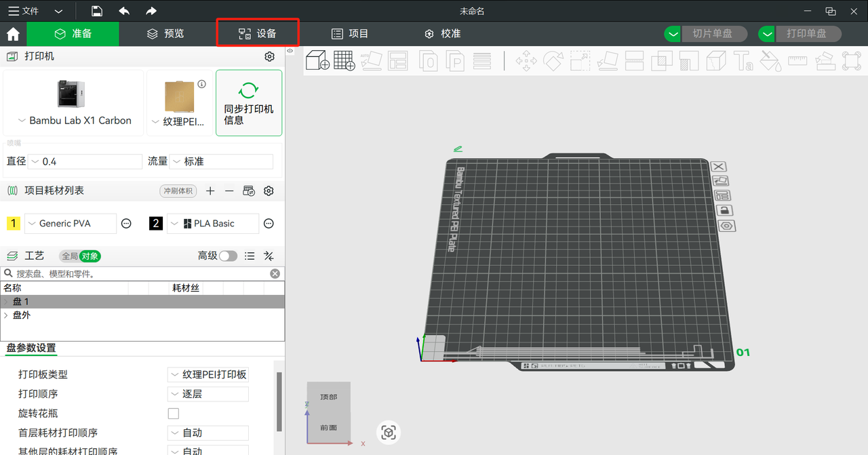Open the 首层耗材打印顺序 自动 dropdown
The height and width of the screenshot is (455, 868).
[x=208, y=433]
